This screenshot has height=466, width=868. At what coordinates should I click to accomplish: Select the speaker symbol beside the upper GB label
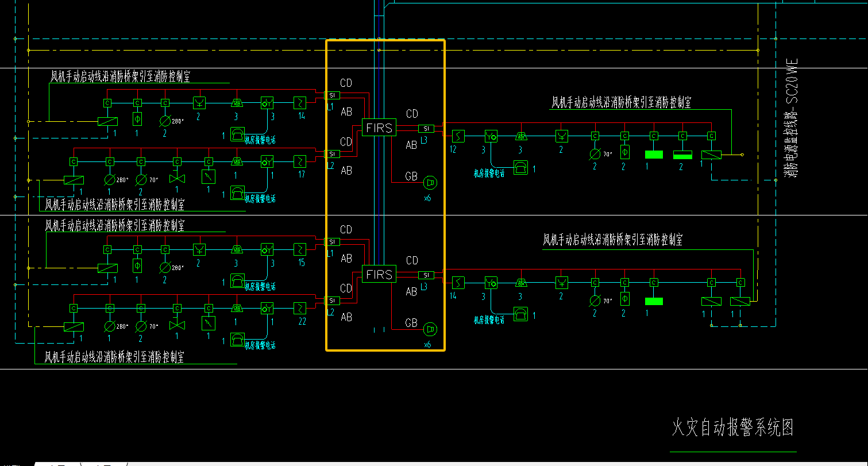[x=430, y=183]
